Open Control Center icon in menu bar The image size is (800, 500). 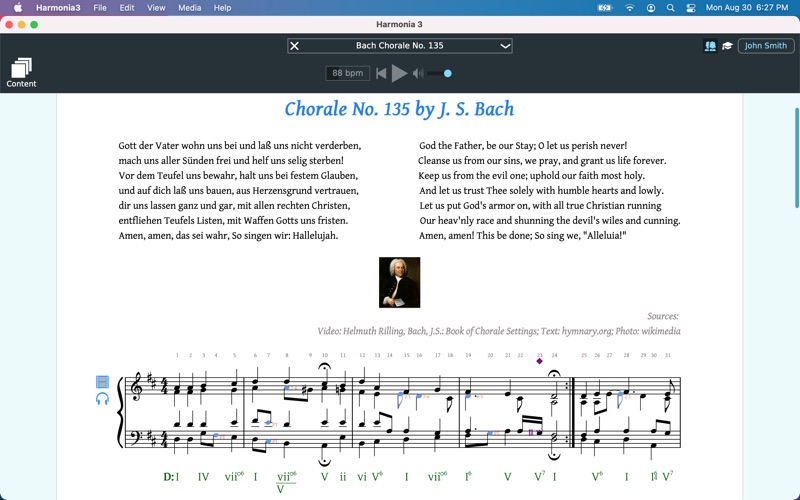pos(691,8)
